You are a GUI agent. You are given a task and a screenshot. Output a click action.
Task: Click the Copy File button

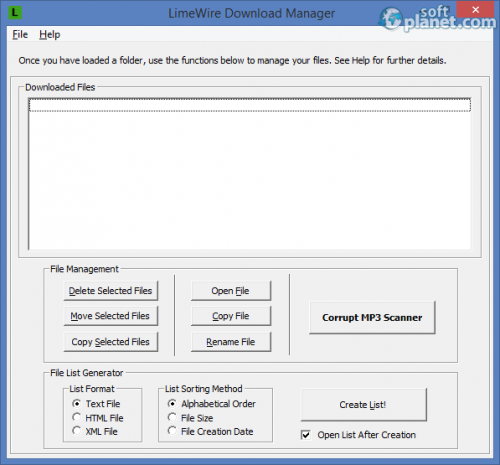click(x=231, y=316)
